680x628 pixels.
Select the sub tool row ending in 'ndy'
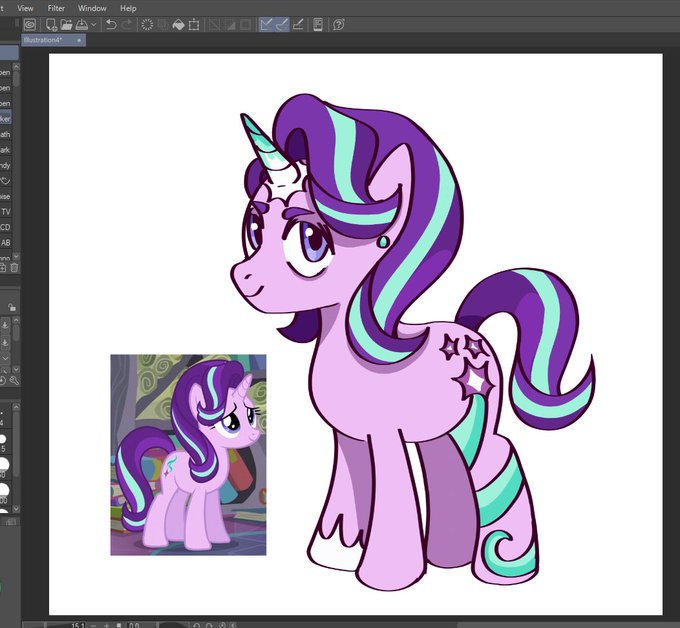[x=6, y=165]
